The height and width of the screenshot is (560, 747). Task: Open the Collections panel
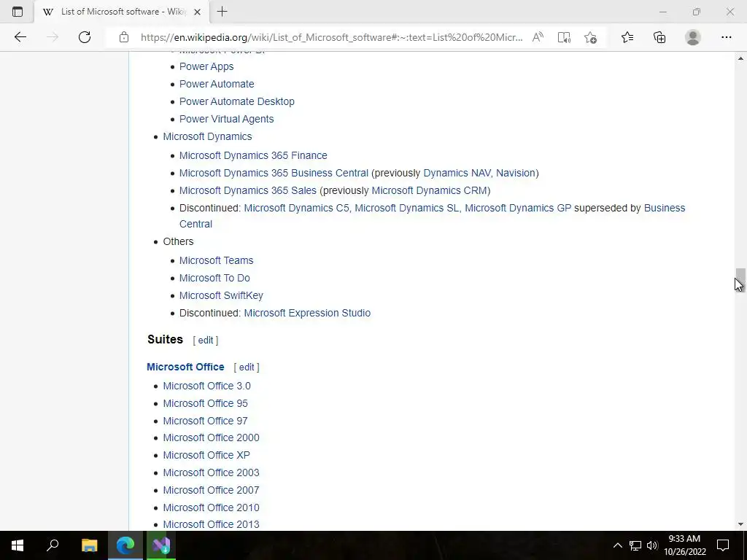[659, 37]
